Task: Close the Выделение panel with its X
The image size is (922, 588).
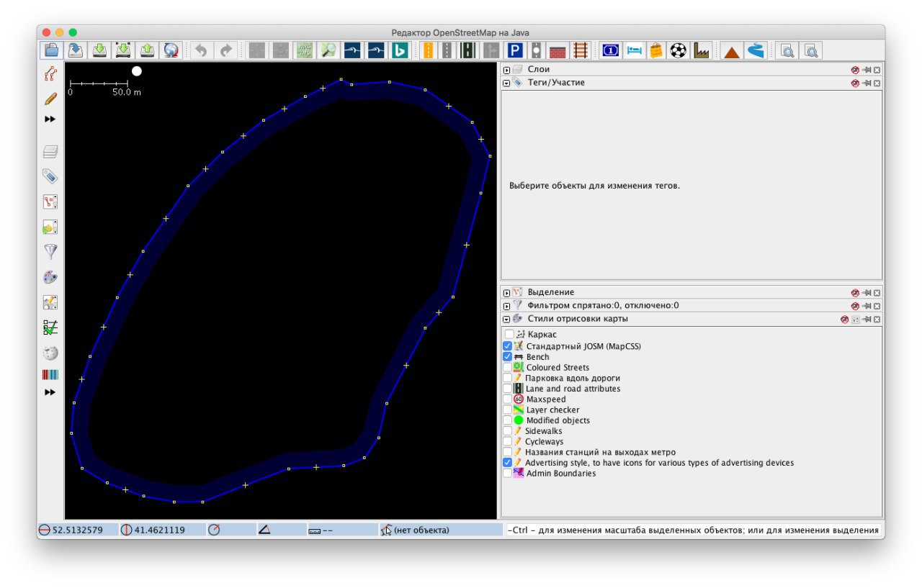Action: coord(877,293)
